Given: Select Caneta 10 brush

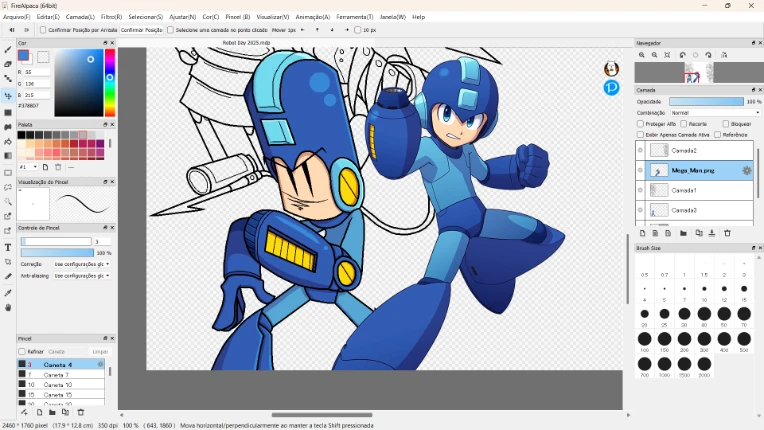Looking at the screenshot, I should pyautogui.click(x=61, y=385).
